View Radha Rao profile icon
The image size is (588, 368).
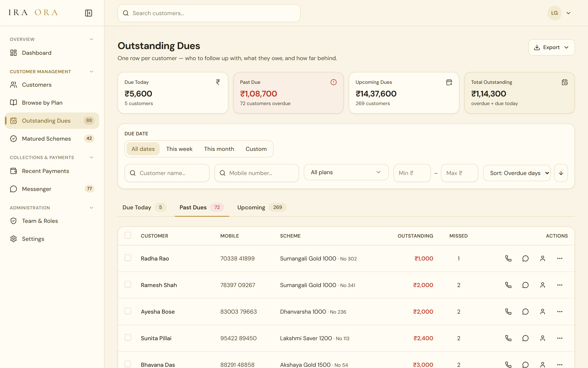click(x=542, y=258)
